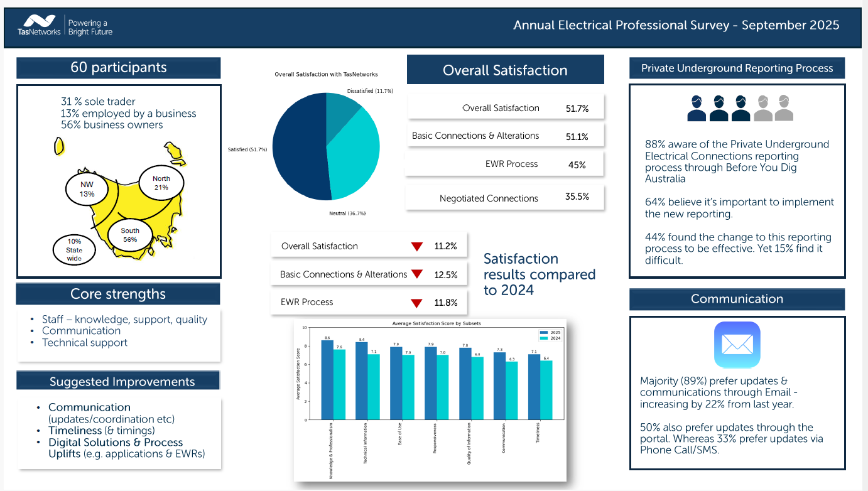Click the red down arrow beside 12.5%

pos(416,274)
